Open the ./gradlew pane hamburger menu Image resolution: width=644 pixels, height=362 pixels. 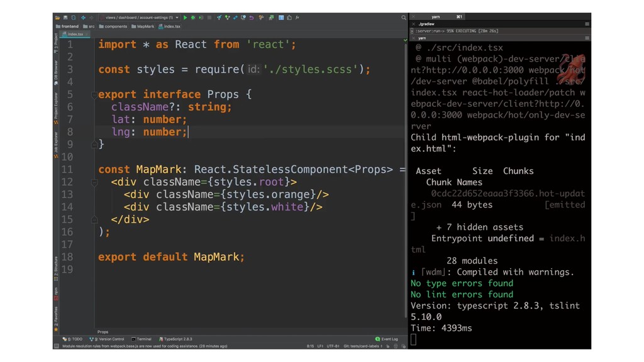coord(587,25)
